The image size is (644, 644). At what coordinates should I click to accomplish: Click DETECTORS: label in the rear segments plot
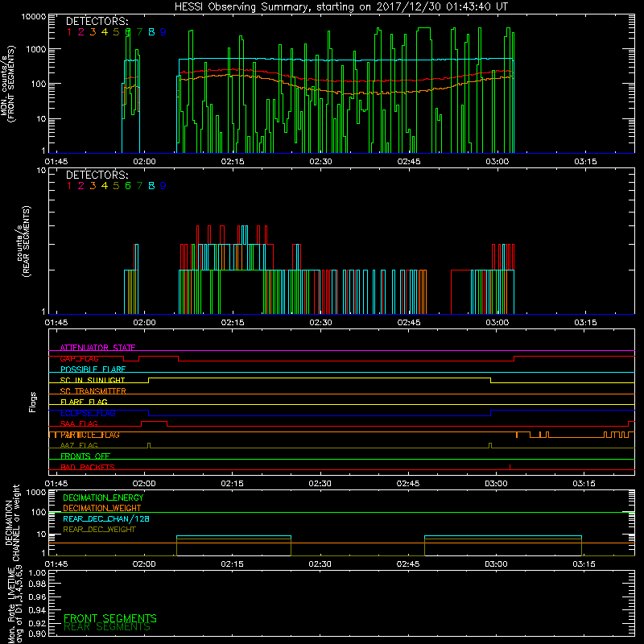point(97,175)
